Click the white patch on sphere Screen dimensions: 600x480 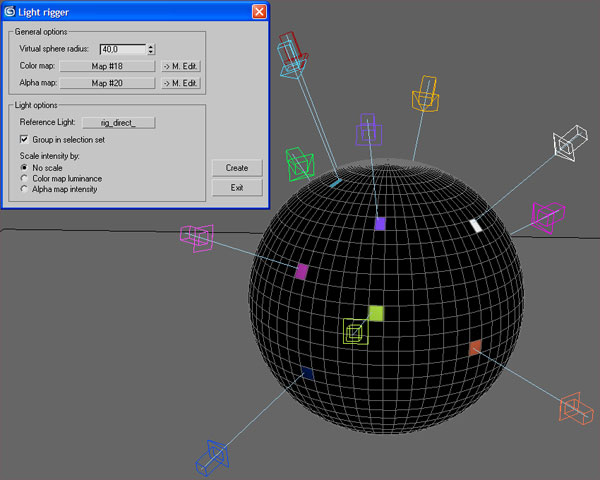pos(476,225)
